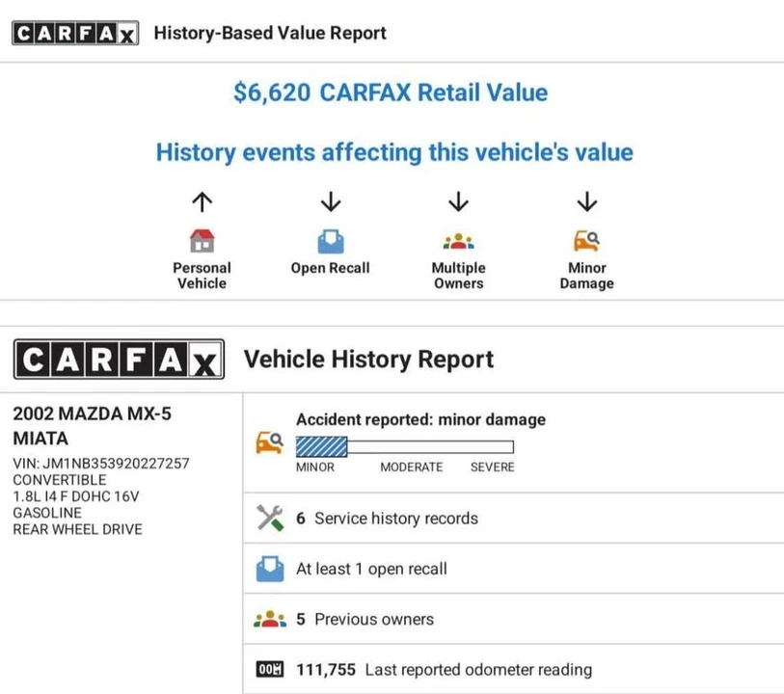Open the Accident reported: minor damage entry
Image resolution: width=784 pixels, height=694 pixels.
(513, 442)
